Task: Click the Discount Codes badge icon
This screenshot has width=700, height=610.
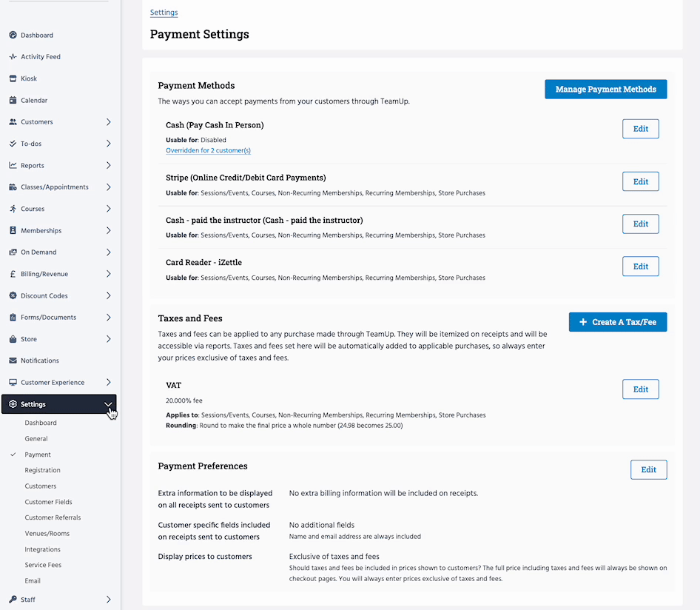Action: tap(13, 295)
